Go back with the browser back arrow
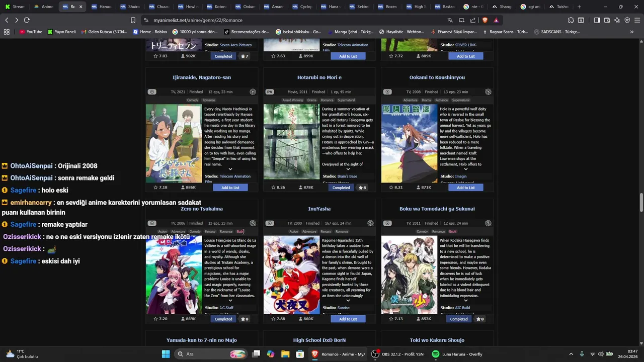644x362 pixels. [7, 20]
